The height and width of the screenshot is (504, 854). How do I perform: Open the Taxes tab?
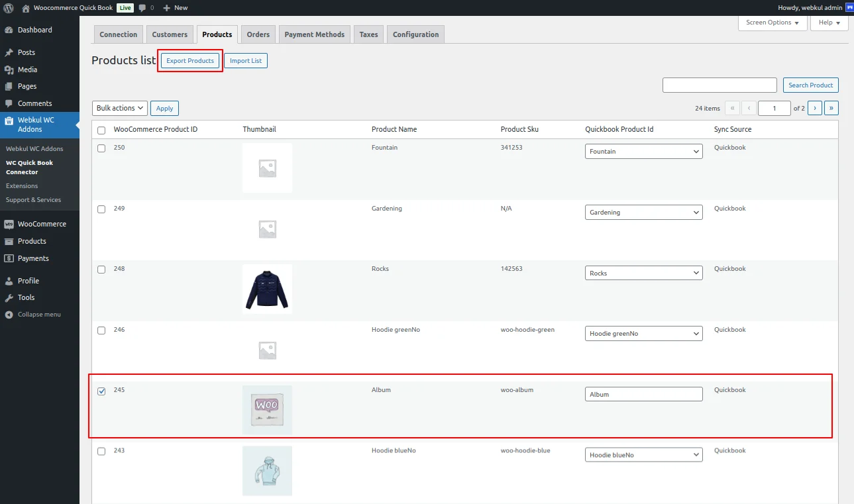pyautogui.click(x=368, y=34)
